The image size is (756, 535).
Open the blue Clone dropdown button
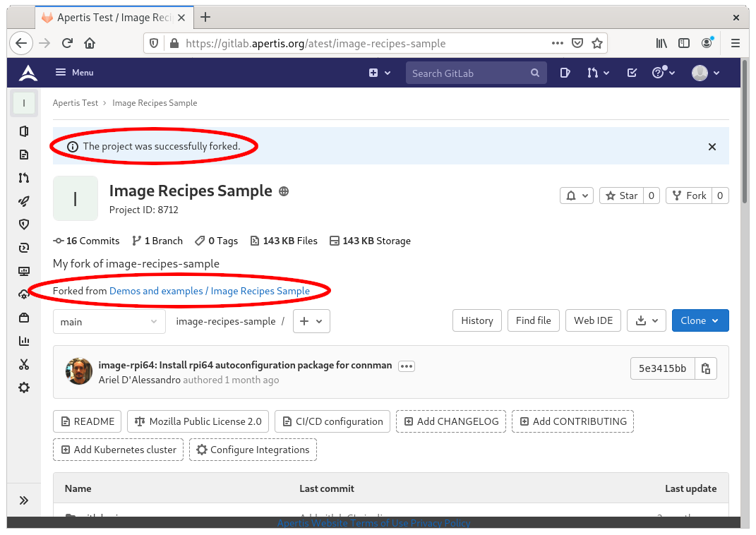pos(700,320)
